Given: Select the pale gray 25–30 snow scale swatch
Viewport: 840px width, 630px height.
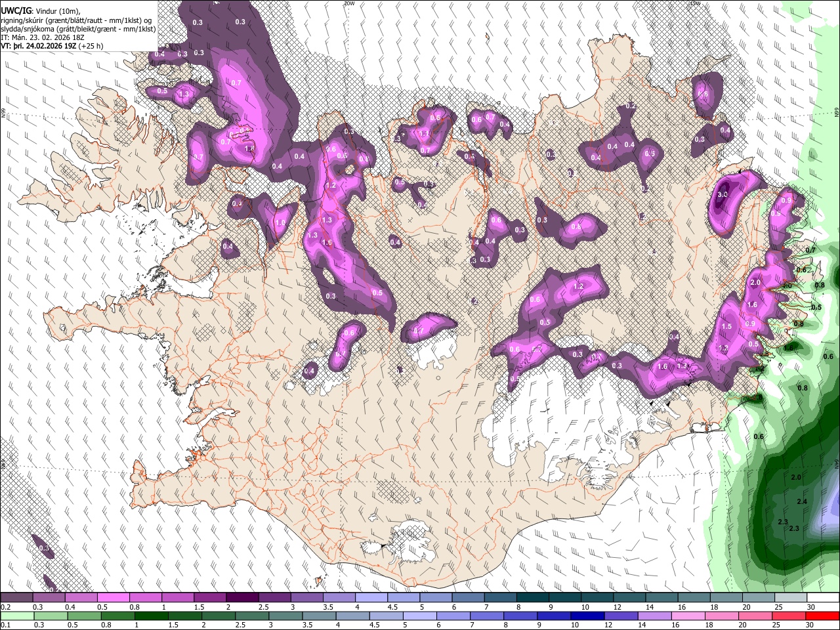Looking at the screenshot, I should pos(791,598).
